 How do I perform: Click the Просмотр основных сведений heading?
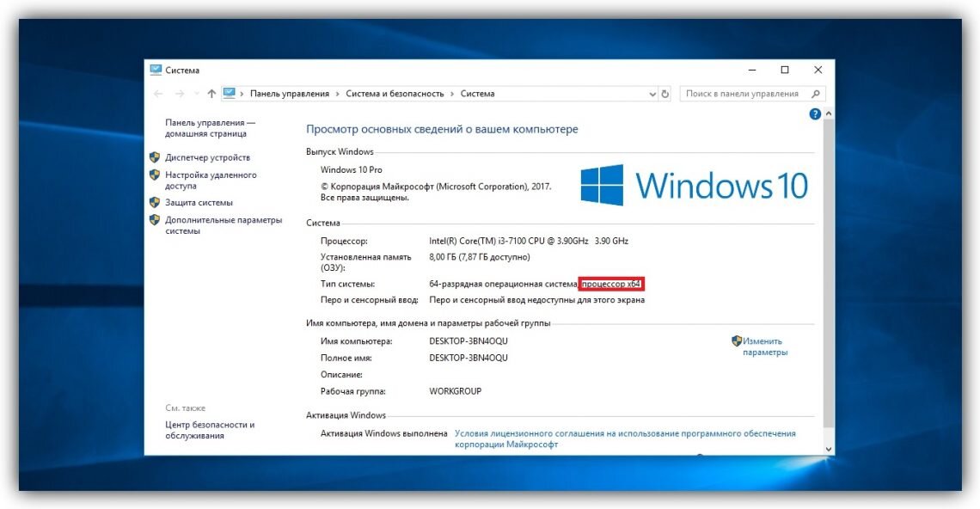pyautogui.click(x=442, y=130)
